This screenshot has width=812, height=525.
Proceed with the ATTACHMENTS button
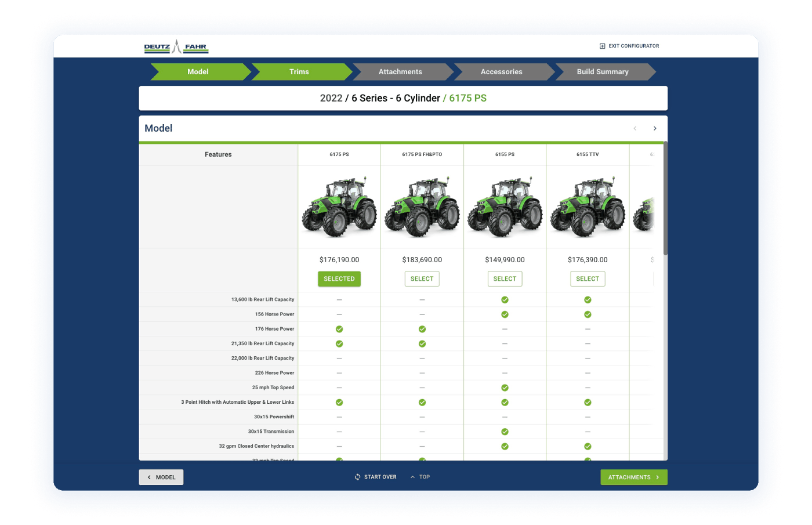(x=634, y=477)
